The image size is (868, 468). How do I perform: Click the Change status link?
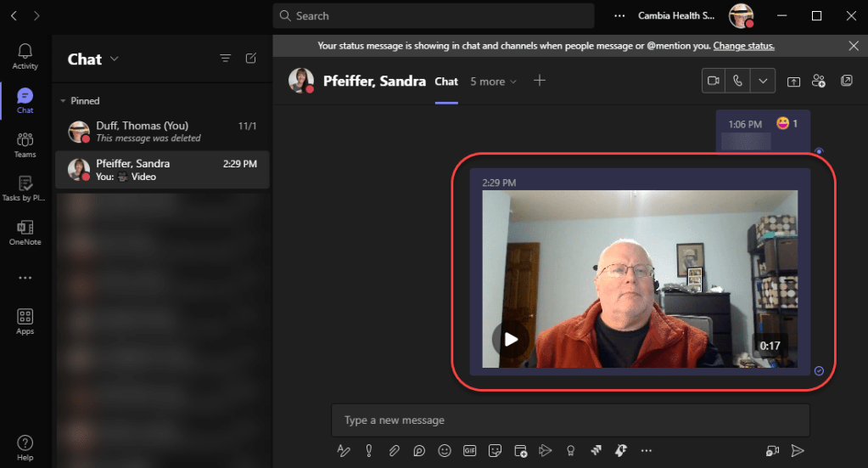coord(743,46)
